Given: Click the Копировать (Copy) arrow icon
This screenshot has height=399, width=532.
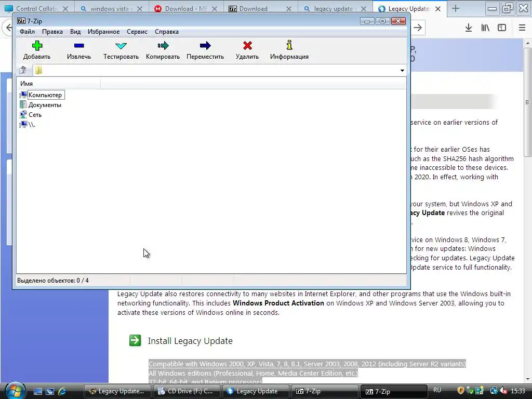Looking at the screenshot, I should (x=163, y=46).
